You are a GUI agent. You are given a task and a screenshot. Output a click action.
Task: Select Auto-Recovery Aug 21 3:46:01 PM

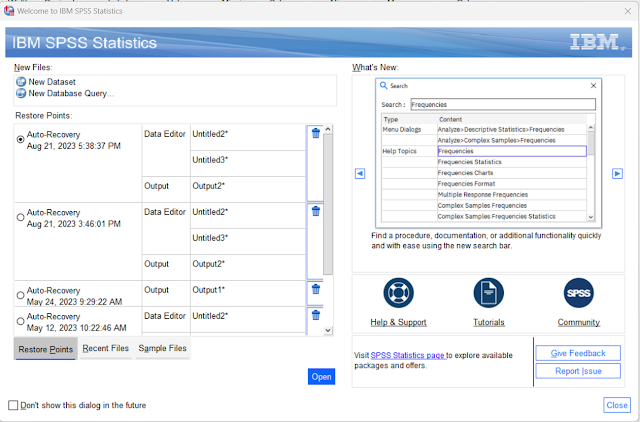point(20,218)
